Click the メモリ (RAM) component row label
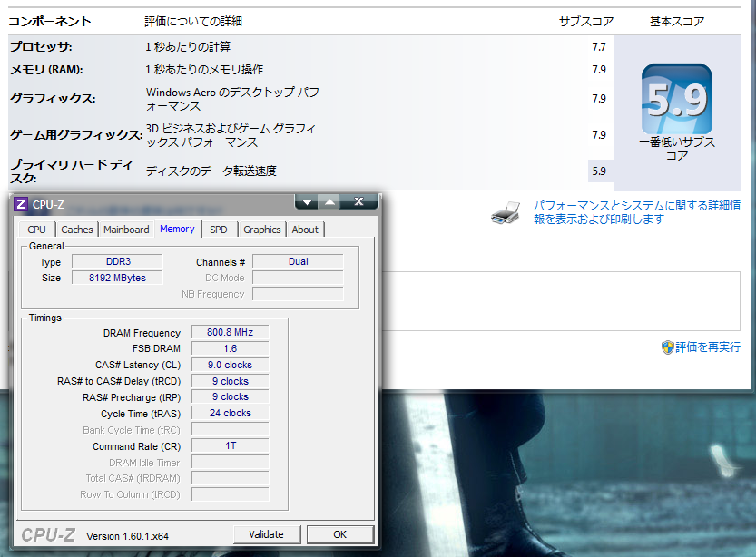Viewport: 756px width, 557px height. (x=46, y=69)
